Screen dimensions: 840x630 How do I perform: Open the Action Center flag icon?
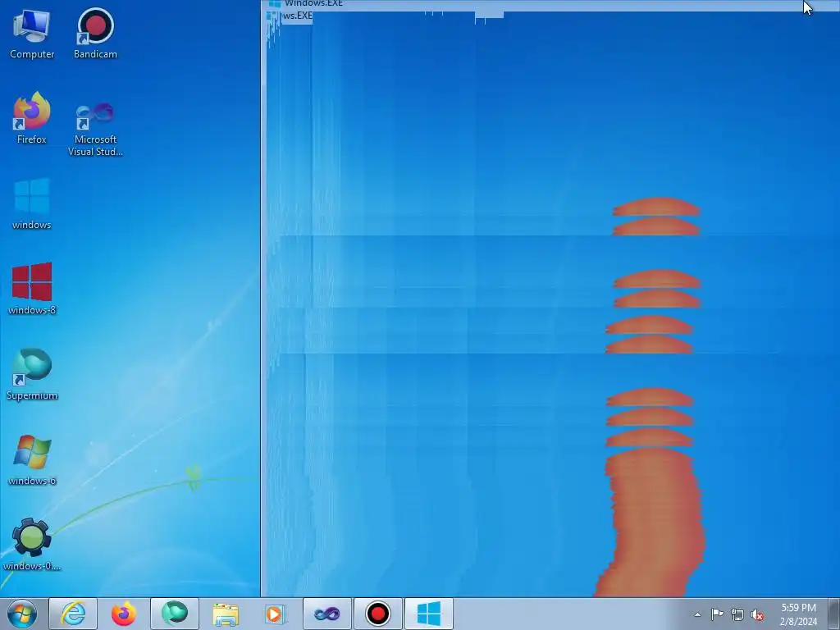click(717, 614)
